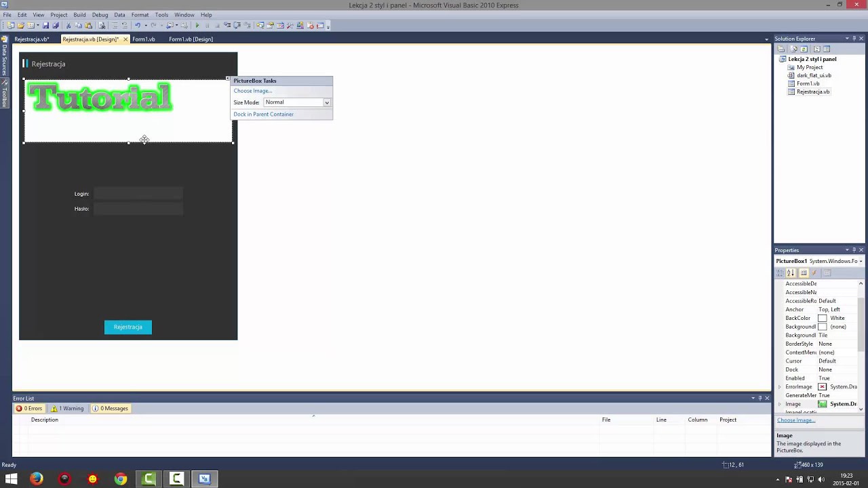Pin the Error List panel
This screenshot has height=488, width=868.
click(760, 398)
